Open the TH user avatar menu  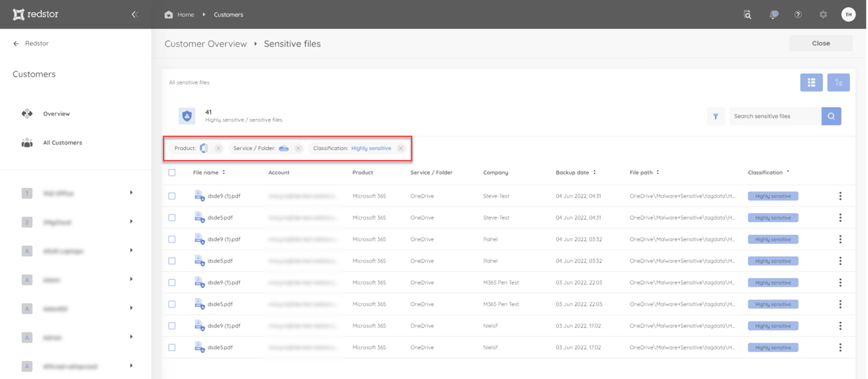tap(849, 14)
